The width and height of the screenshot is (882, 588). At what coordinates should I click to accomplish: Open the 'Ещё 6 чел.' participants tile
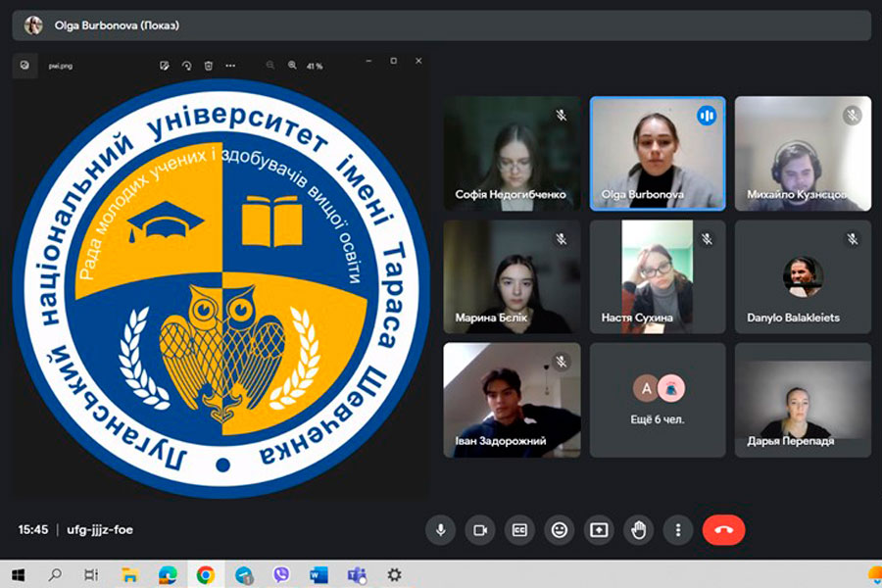click(658, 400)
